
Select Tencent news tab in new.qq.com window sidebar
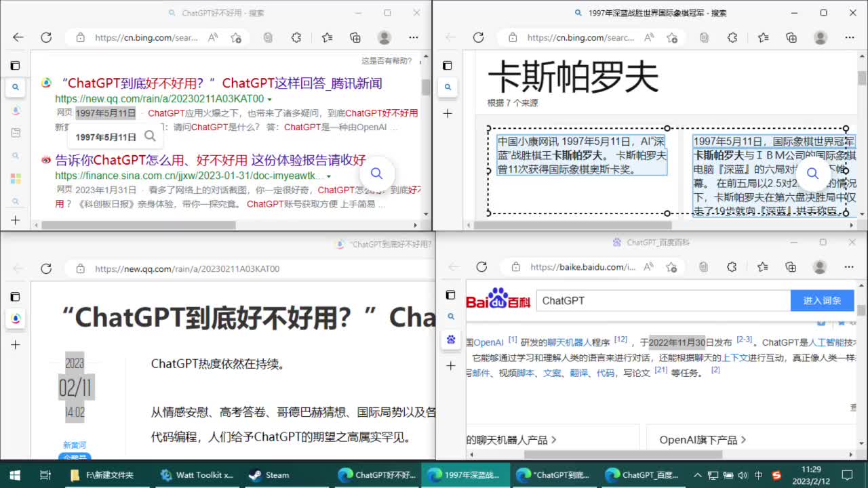pos(15,318)
